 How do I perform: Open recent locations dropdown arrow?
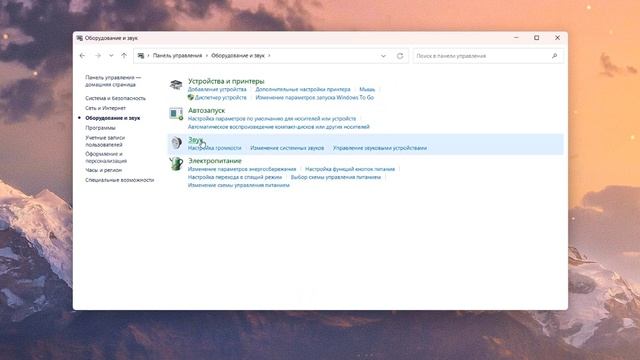point(111,56)
